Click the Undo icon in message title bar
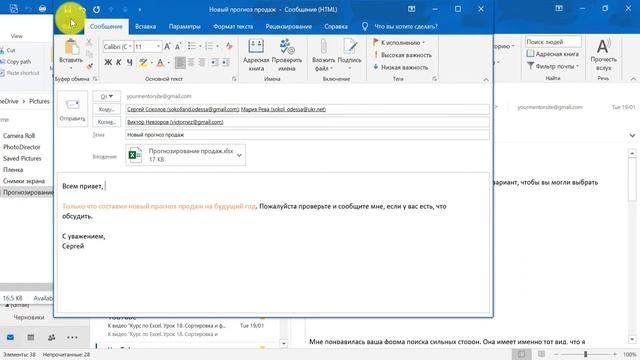Image resolution: width=640 pixels, height=360 pixels. coord(82,9)
